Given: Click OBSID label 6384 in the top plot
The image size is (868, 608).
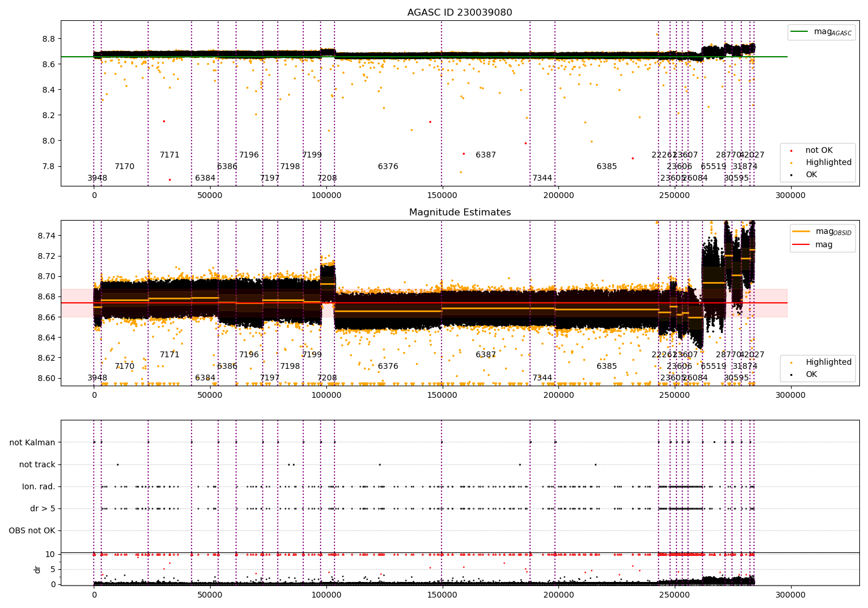Looking at the screenshot, I should click(x=205, y=178).
